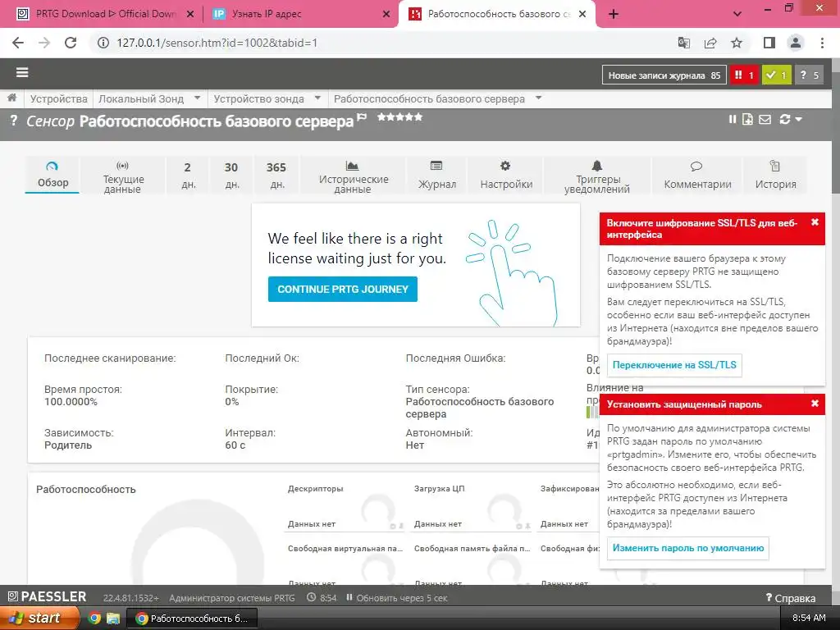
Task: Open the 30 дн. graph tab
Action: coord(231,175)
